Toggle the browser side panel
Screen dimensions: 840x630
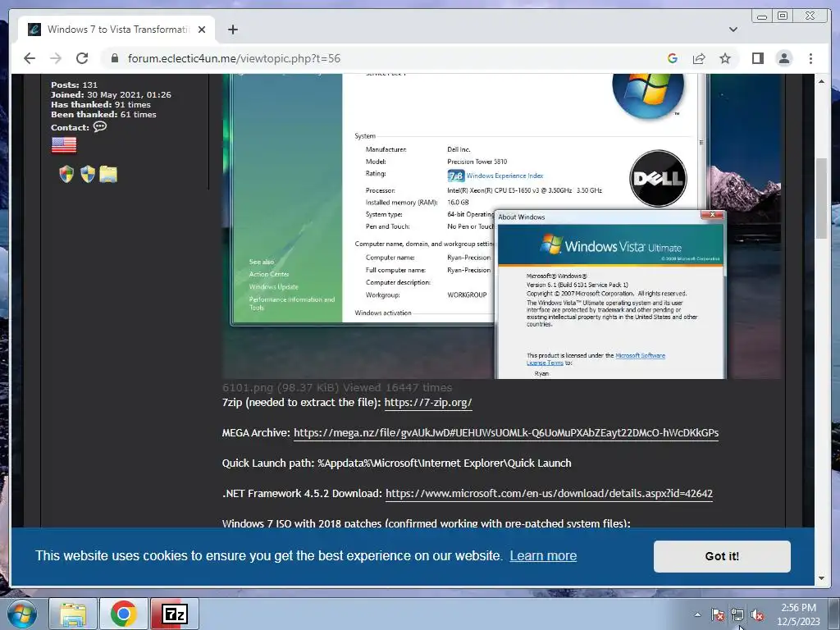757,58
